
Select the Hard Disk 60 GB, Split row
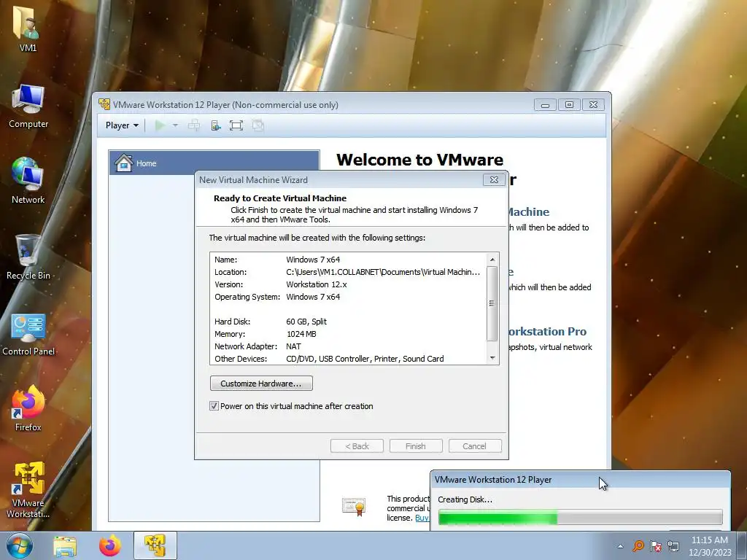pos(348,322)
